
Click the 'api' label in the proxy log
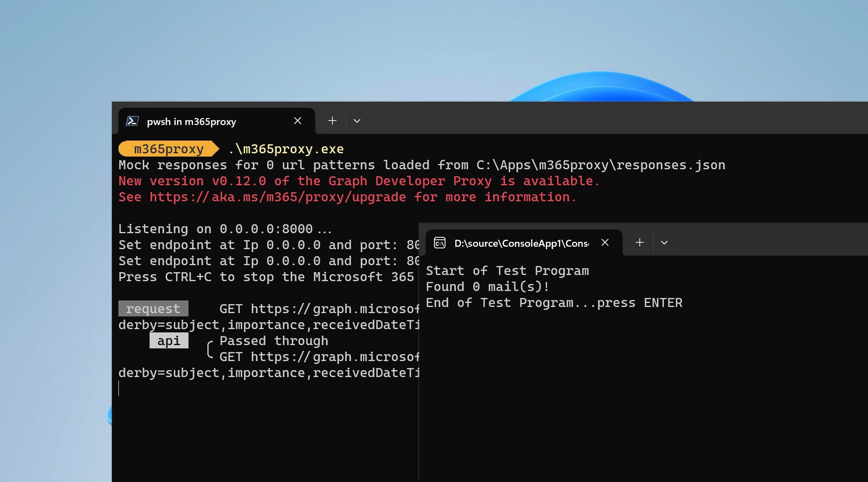tap(169, 341)
